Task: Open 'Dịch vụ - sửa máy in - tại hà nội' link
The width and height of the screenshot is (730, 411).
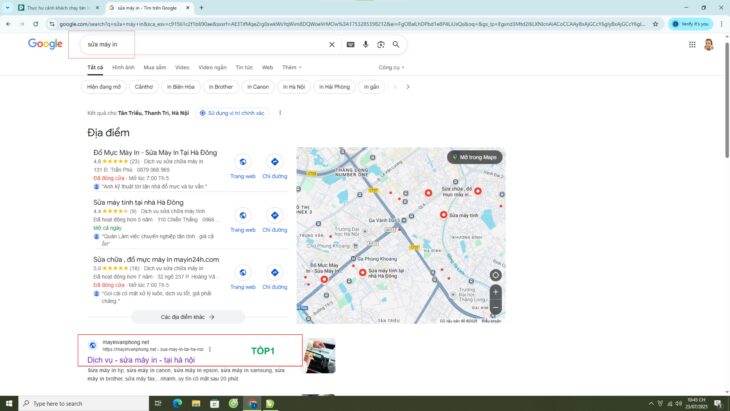Action: [x=141, y=359]
